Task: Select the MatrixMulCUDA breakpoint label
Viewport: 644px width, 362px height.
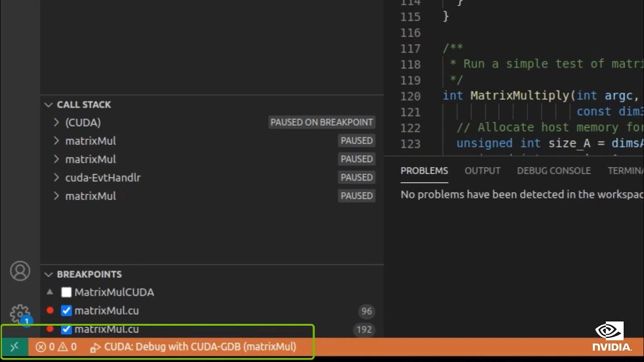Action: [x=114, y=292]
